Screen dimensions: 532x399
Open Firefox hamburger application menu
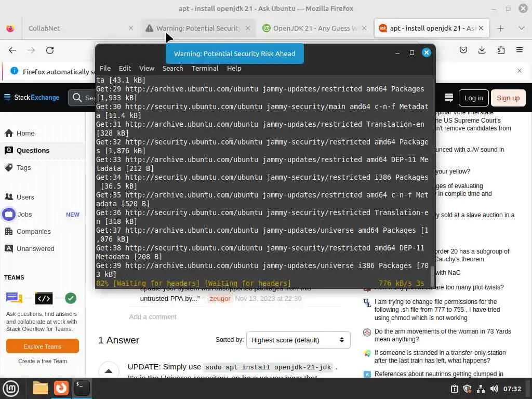520,50
